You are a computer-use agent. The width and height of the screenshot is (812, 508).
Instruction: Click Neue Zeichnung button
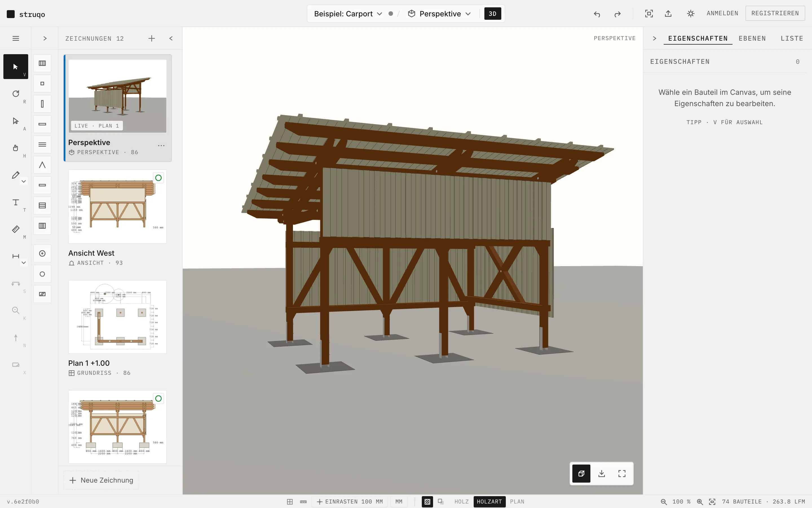tap(101, 480)
